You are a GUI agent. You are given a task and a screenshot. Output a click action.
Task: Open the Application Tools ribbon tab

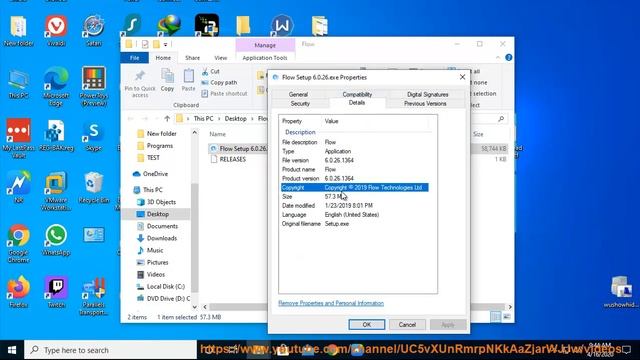pos(265,58)
